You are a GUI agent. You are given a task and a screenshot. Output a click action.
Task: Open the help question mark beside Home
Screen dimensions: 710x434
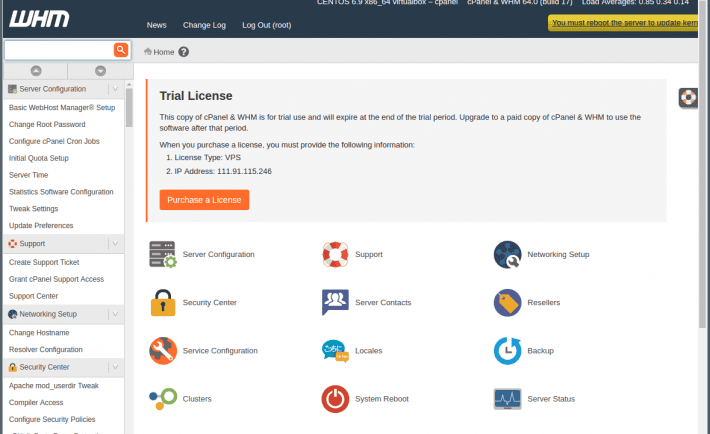click(x=183, y=52)
